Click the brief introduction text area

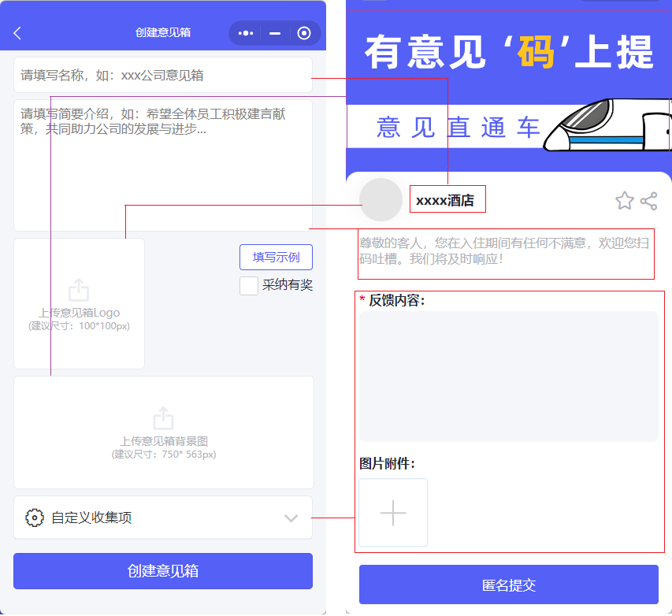[x=162, y=165]
